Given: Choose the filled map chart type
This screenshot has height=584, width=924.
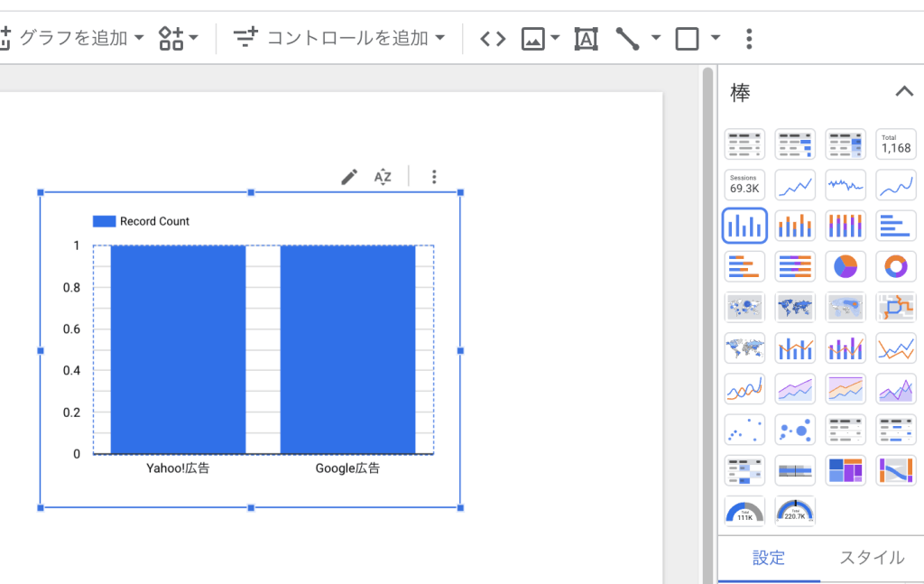Looking at the screenshot, I should [x=795, y=307].
